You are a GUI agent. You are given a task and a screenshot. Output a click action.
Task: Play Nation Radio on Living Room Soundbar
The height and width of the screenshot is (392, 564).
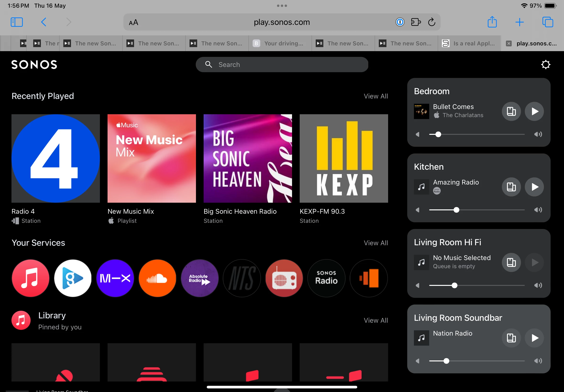534,338
